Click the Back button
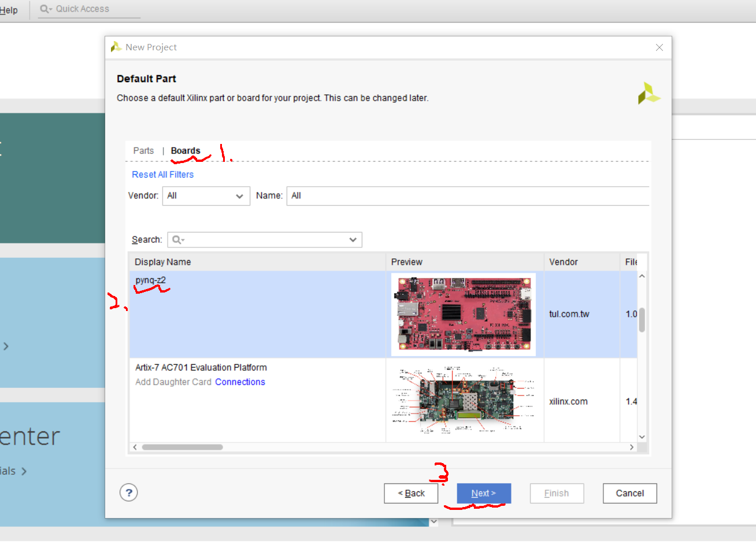This screenshot has width=756, height=555. point(411,493)
